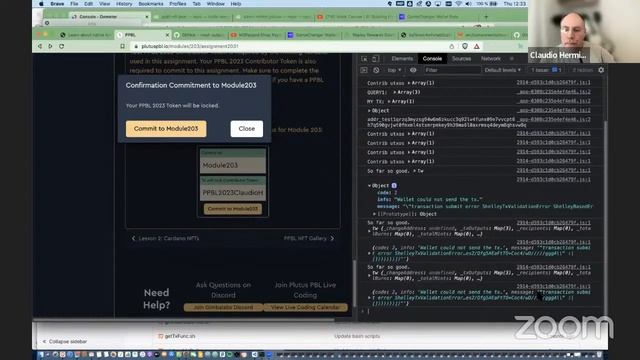Open the Default levels dropdown

click(502, 70)
